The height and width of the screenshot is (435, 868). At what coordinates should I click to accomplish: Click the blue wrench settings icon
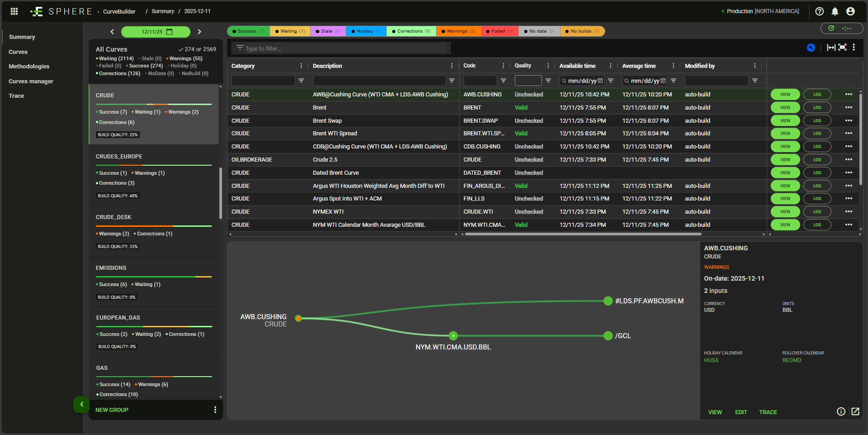point(811,48)
